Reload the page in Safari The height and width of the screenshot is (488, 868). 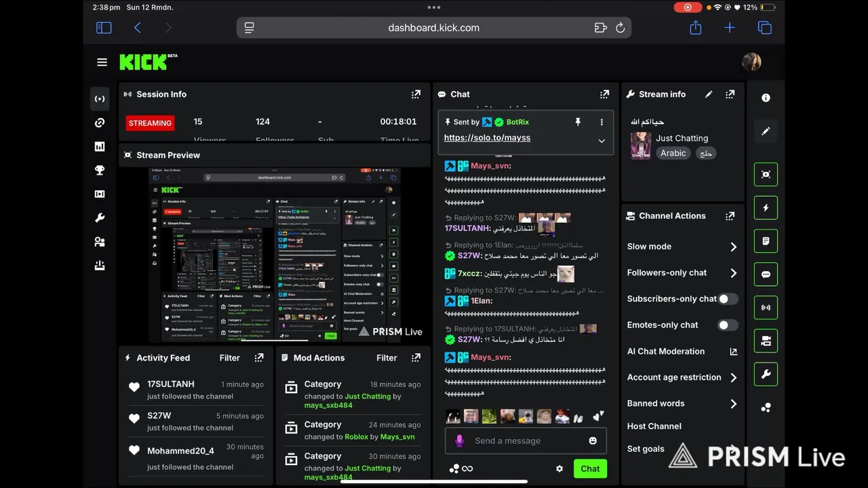pos(620,28)
